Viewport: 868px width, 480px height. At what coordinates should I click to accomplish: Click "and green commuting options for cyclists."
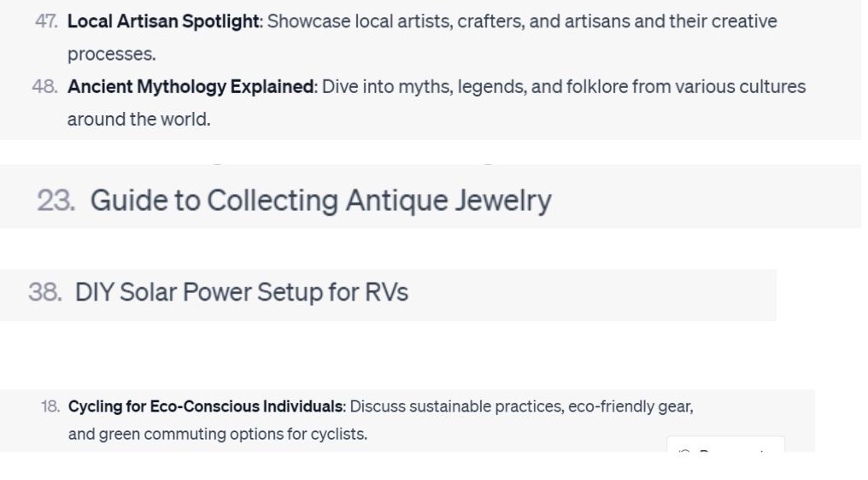[217, 434]
